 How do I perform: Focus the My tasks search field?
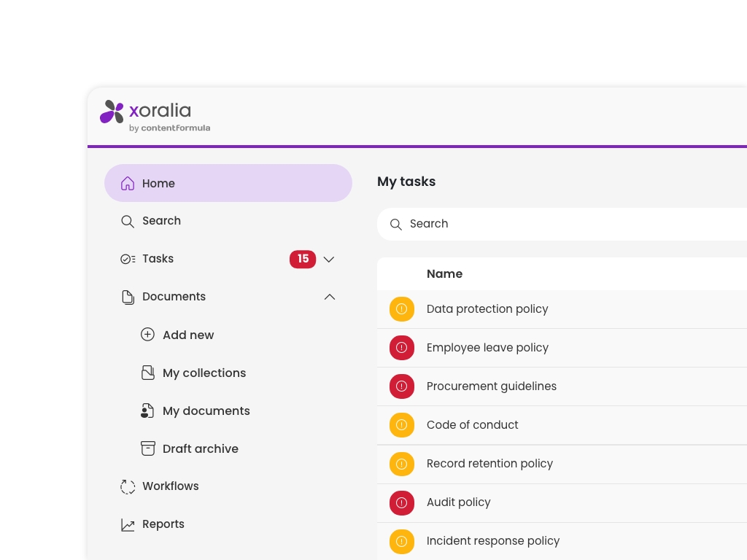(562, 224)
